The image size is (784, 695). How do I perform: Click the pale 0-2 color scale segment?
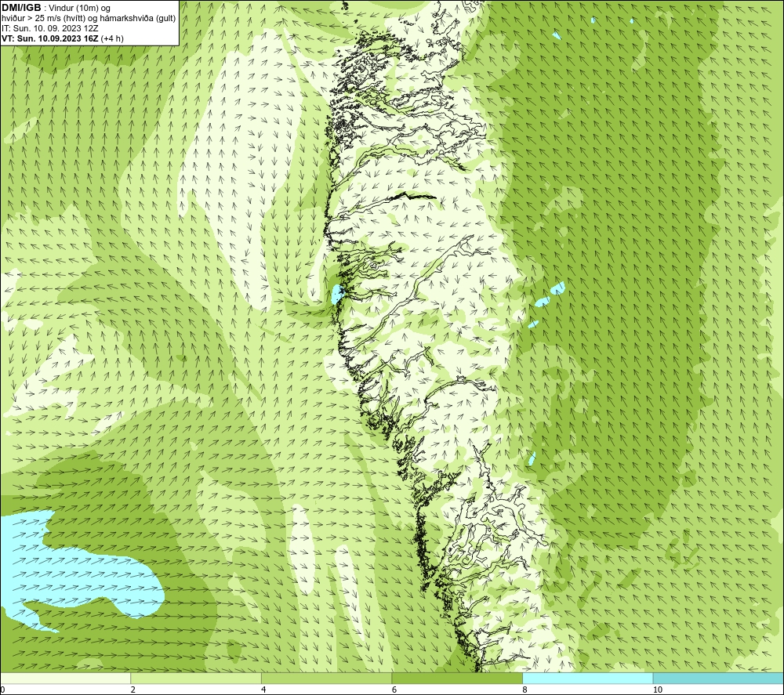[66, 679]
